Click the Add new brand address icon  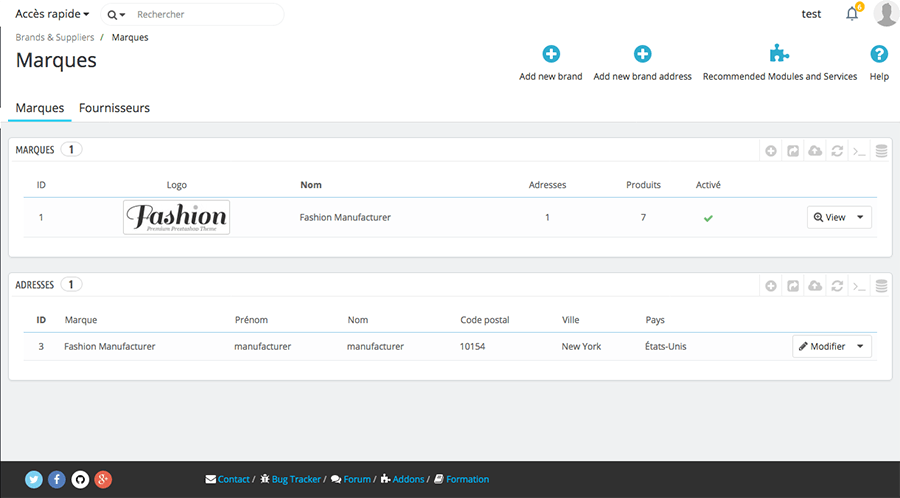[x=642, y=55]
